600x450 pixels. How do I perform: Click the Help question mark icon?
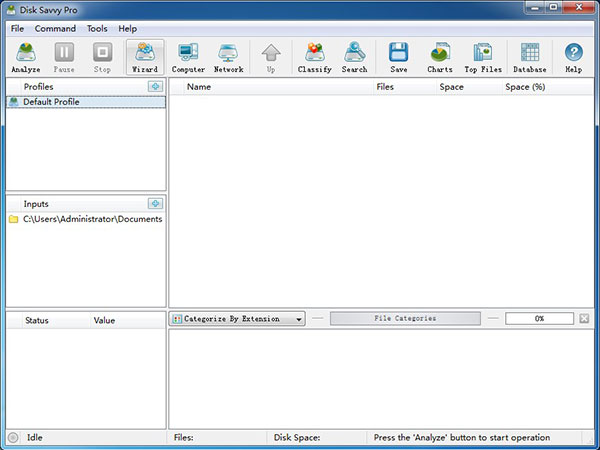573,58
